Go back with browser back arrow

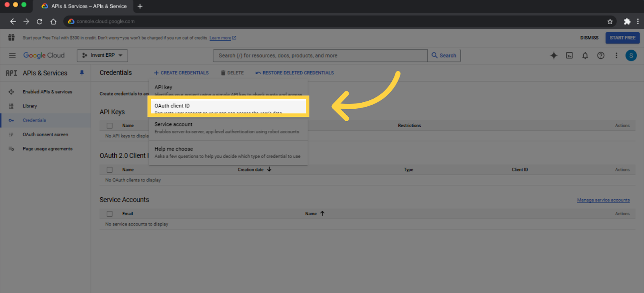(13, 21)
